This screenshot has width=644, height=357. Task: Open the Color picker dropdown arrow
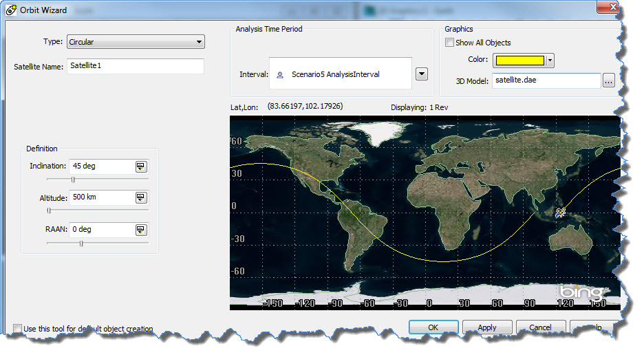pos(550,61)
